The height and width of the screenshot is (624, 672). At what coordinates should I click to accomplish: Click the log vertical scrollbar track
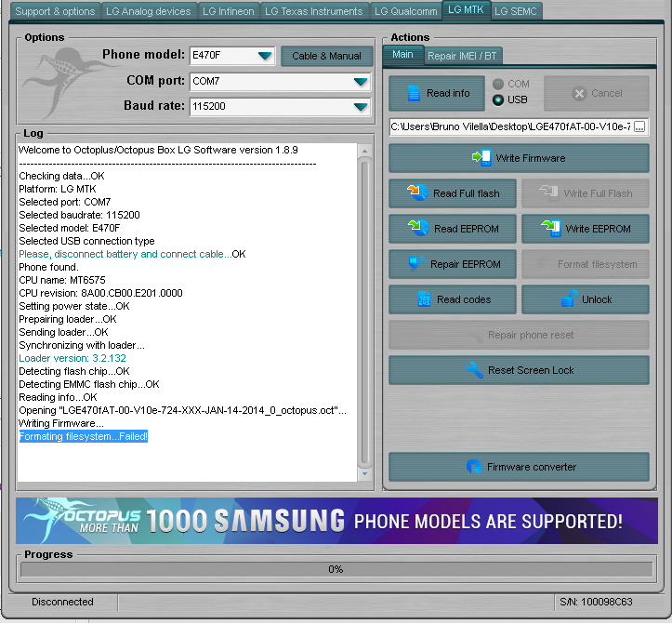[364, 312]
